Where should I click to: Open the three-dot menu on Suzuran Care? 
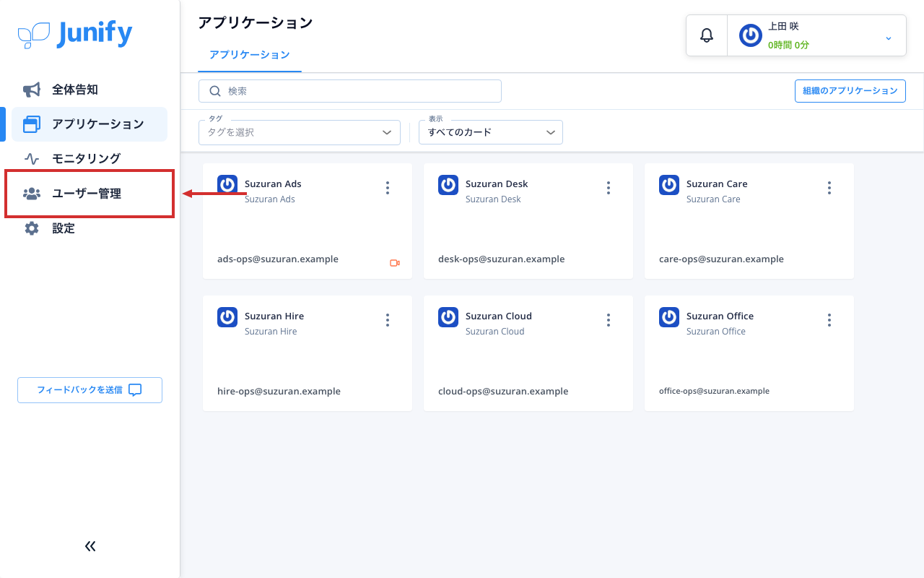829,188
